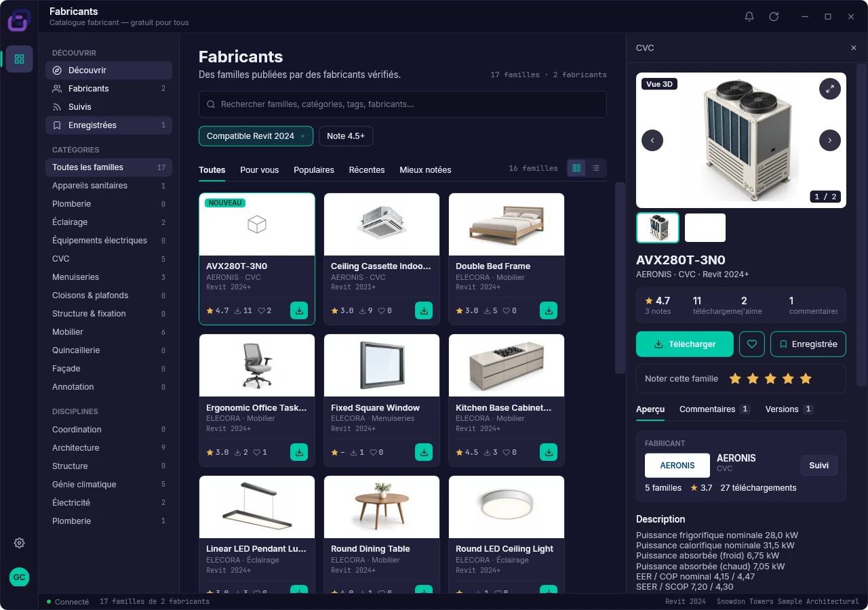868x610 pixels.
Task: Rate this family five stars
Action: (806, 379)
